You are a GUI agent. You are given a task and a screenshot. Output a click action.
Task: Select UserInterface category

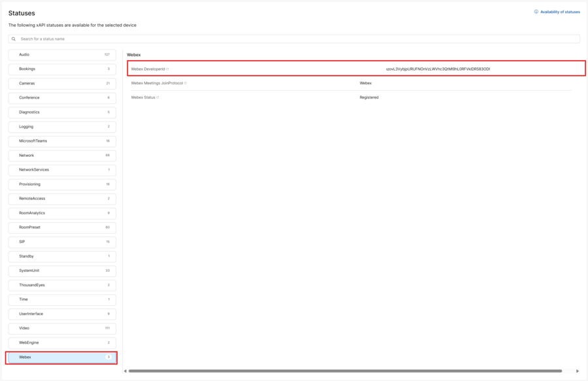62,314
